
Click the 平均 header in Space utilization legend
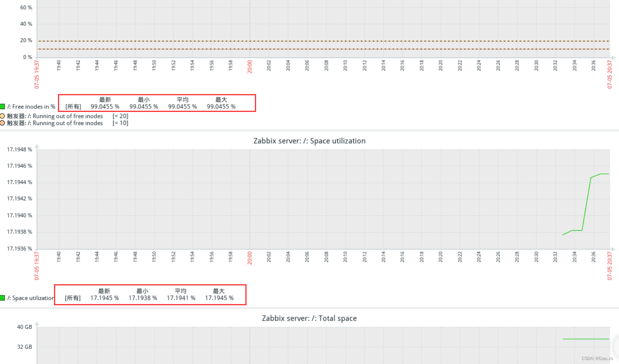[181, 291]
